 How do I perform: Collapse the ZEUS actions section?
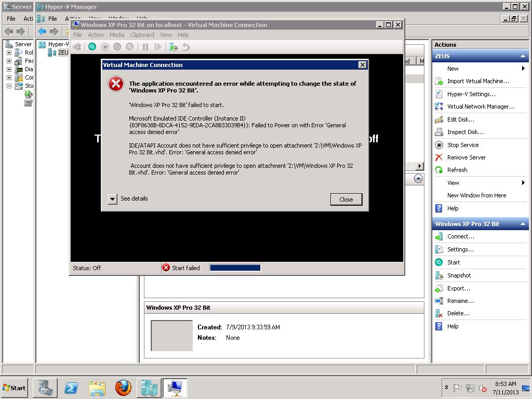pos(523,56)
